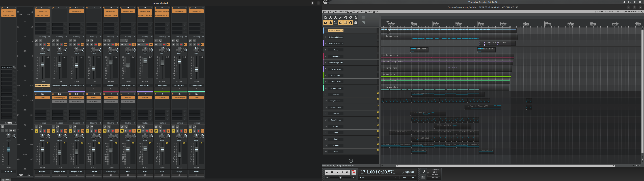Image resolution: width=644 pixels, height=181 pixels.
Task: Toggle repeat loop button in transport
Action: [x=423, y=171]
